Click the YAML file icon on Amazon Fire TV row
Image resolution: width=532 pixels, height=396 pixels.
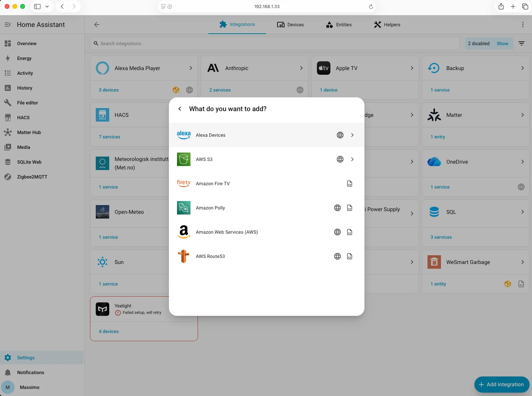350,184
